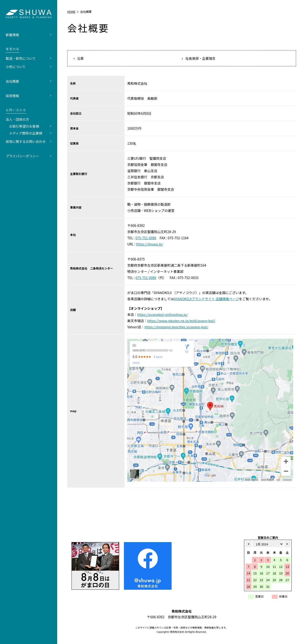Click the 小売について chevron arrow
This screenshot has height=644, width=306.
click(51, 67)
